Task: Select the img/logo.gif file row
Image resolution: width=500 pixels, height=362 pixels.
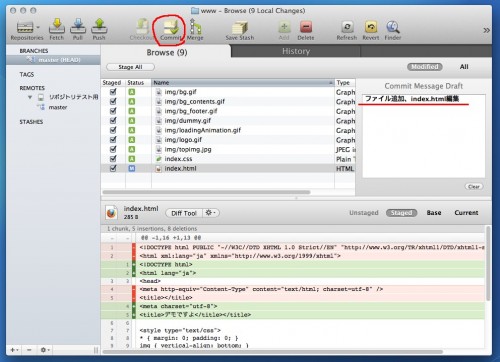Action: tap(228, 140)
